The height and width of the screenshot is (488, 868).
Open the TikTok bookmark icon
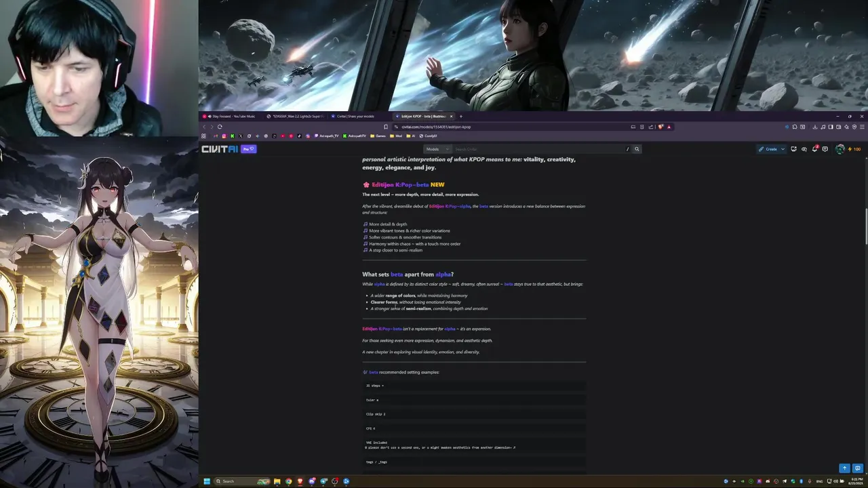pos(299,136)
